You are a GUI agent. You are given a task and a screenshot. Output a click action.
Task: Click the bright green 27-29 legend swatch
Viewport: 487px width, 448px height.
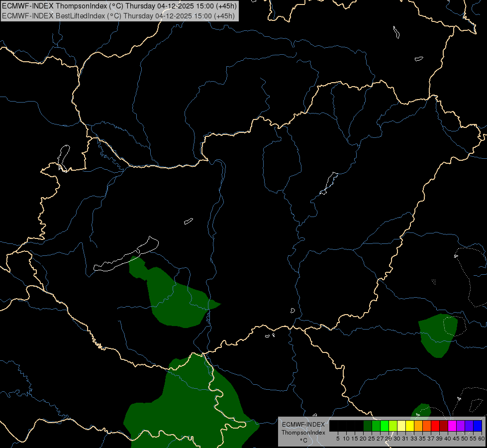tap(385, 426)
